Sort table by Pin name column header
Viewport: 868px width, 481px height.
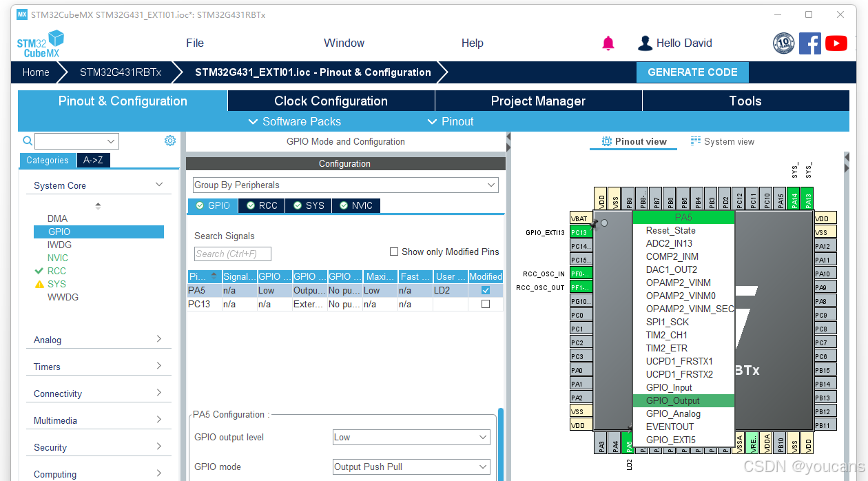pyautogui.click(x=204, y=276)
